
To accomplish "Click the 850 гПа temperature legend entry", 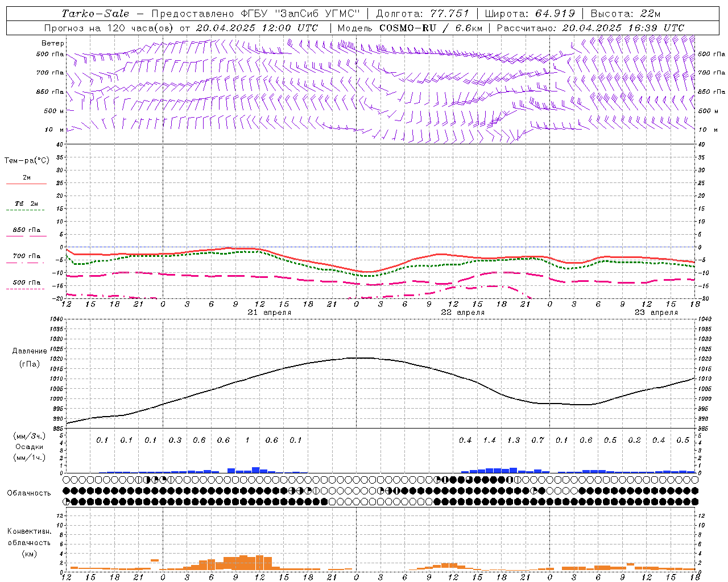I will [27, 230].
